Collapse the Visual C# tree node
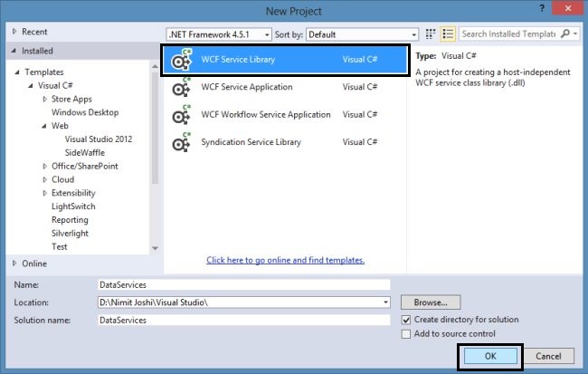Screen dimensions: 588x374 (x=31, y=86)
